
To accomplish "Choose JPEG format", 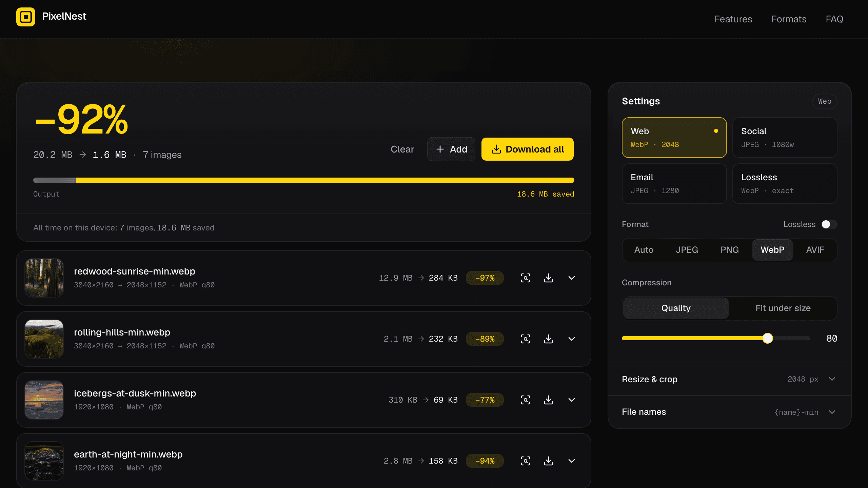I will coord(687,250).
